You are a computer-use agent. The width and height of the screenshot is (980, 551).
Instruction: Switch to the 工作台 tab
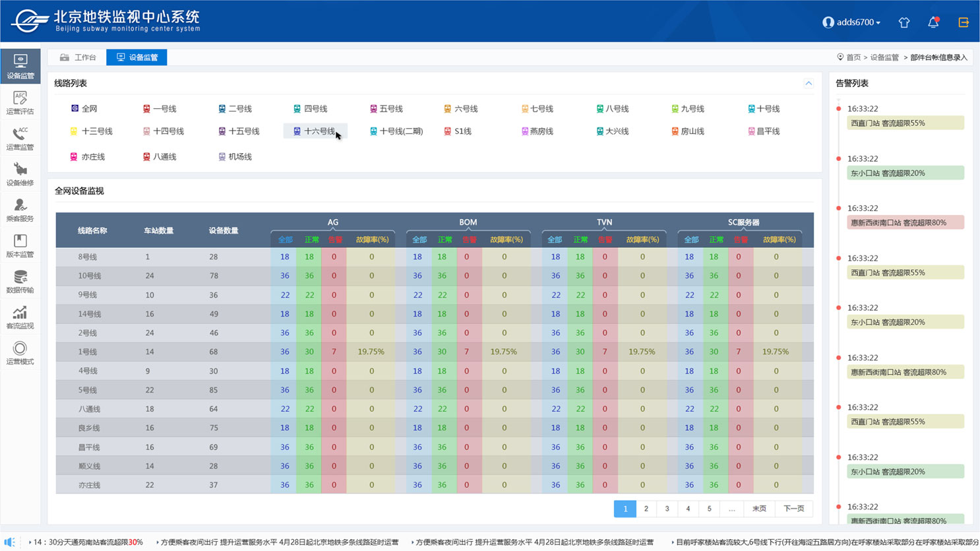(78, 57)
